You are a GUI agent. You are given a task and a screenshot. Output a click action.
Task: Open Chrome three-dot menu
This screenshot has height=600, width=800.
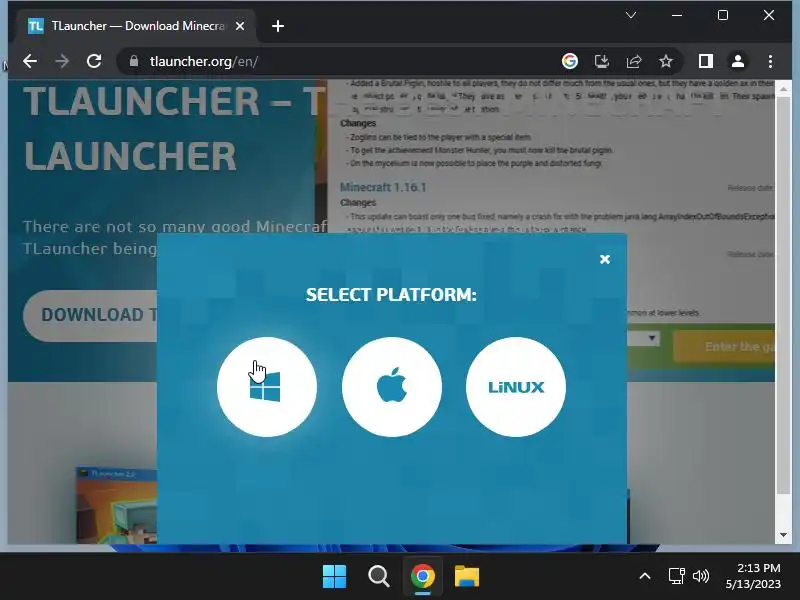click(770, 61)
